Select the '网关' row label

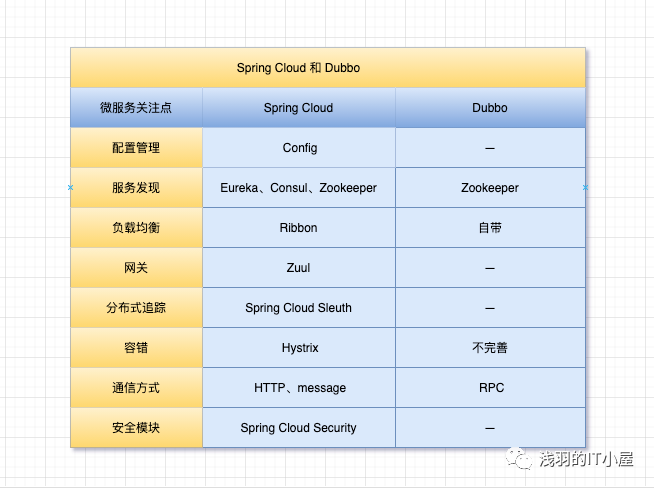point(136,268)
